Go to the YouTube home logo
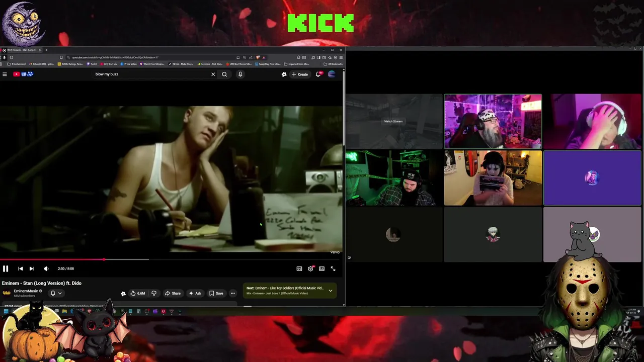The height and width of the screenshot is (362, 644). tap(23, 74)
